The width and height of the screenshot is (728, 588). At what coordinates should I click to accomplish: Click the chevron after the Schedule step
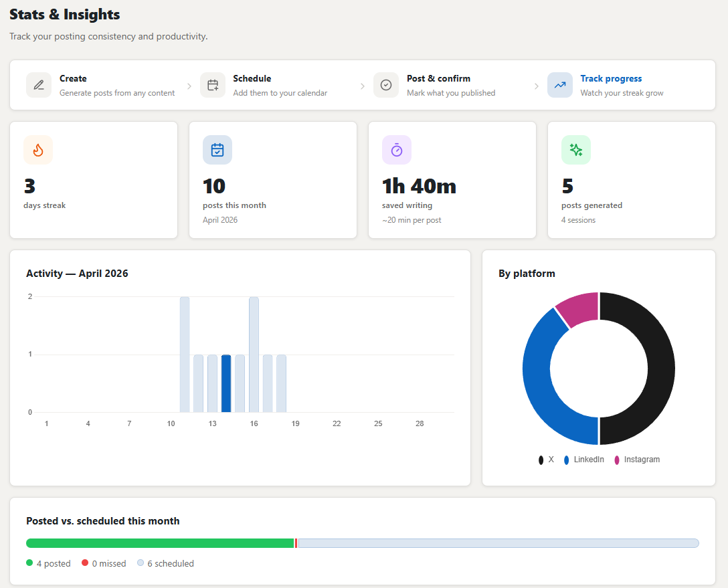pos(363,86)
